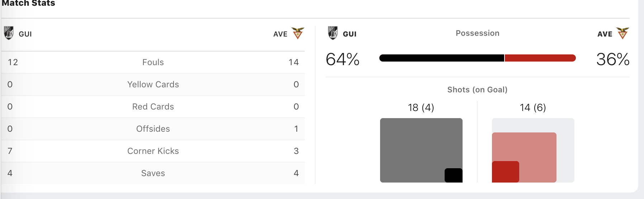The image size is (644, 199).
Task: Click the Saves row label
Action: [x=153, y=173]
